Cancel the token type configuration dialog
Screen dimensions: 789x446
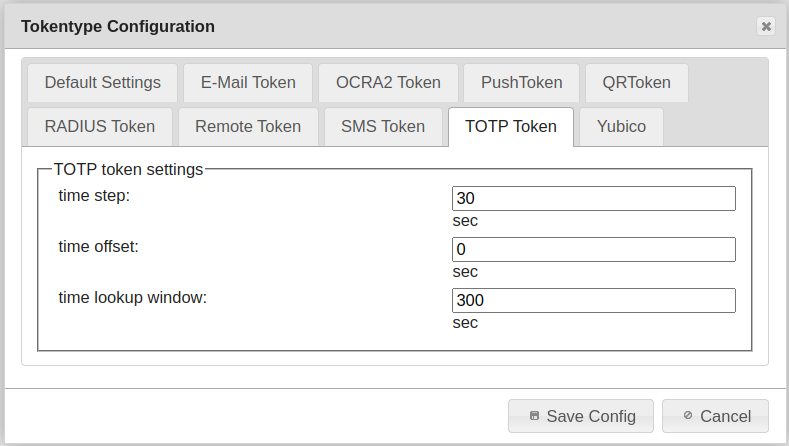click(x=715, y=416)
